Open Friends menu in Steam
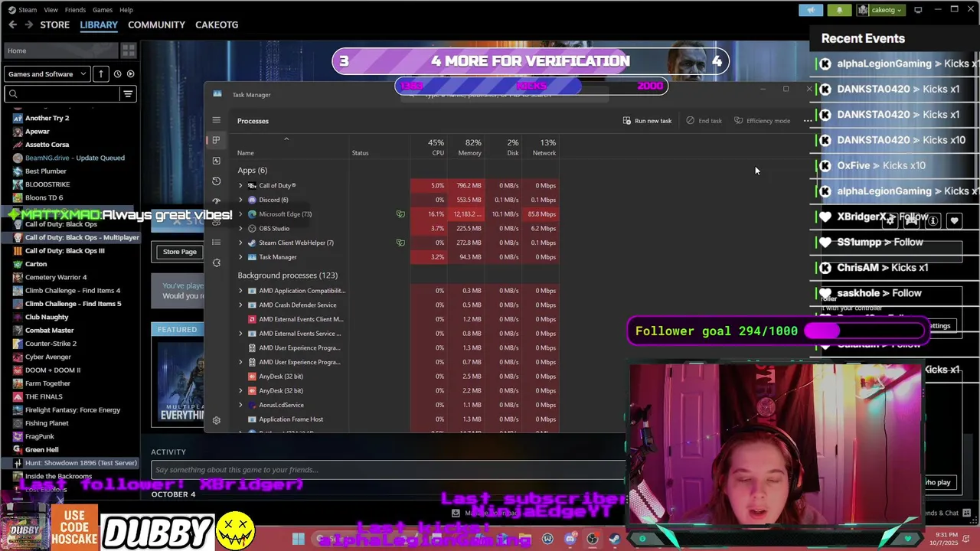The width and height of the screenshot is (980, 551). click(x=75, y=10)
